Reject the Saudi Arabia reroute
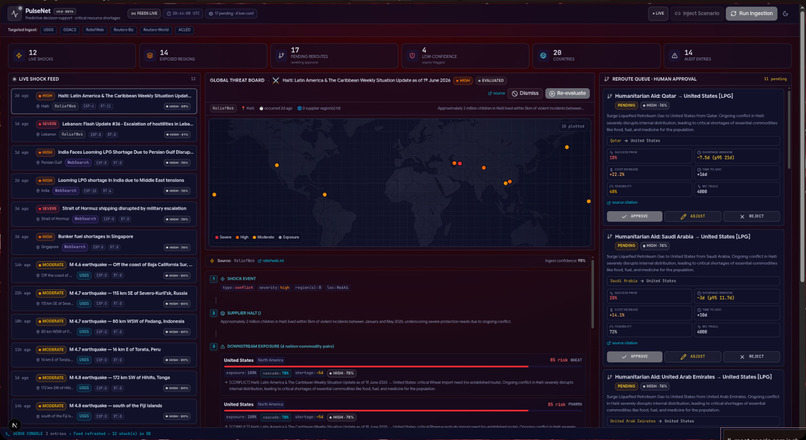 pos(752,356)
